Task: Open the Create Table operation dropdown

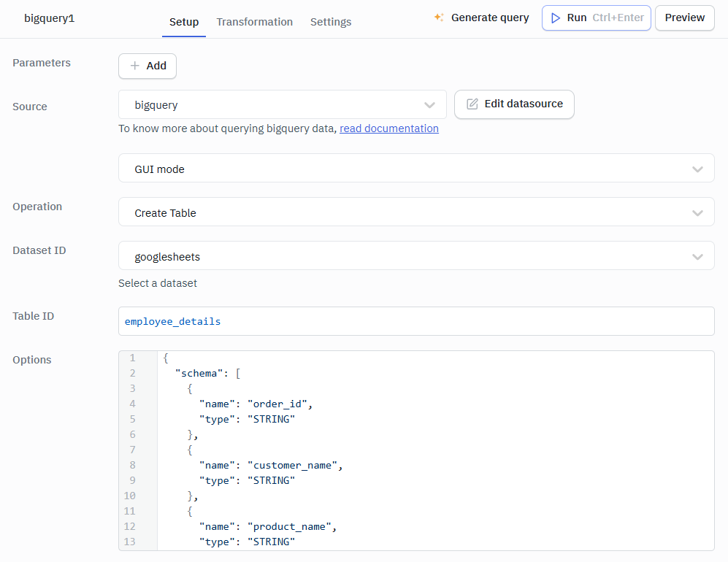Action: [416, 212]
